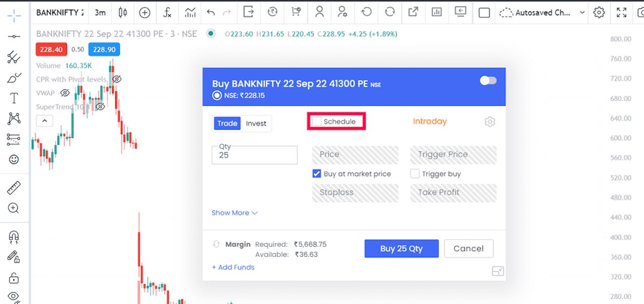Switch to the Trade tab
The width and height of the screenshot is (644, 304).
click(x=227, y=123)
